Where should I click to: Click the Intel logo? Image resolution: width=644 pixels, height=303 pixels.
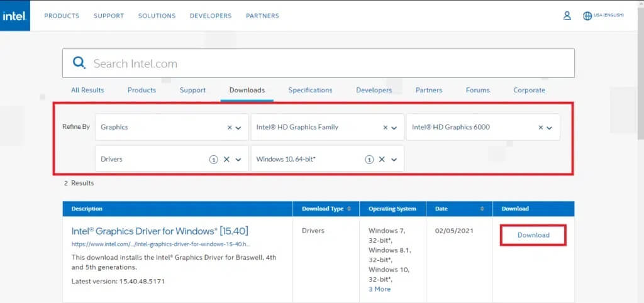15,16
